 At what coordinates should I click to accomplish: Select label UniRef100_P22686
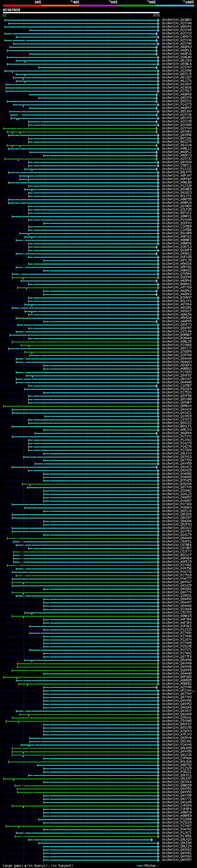tap(176, 819)
